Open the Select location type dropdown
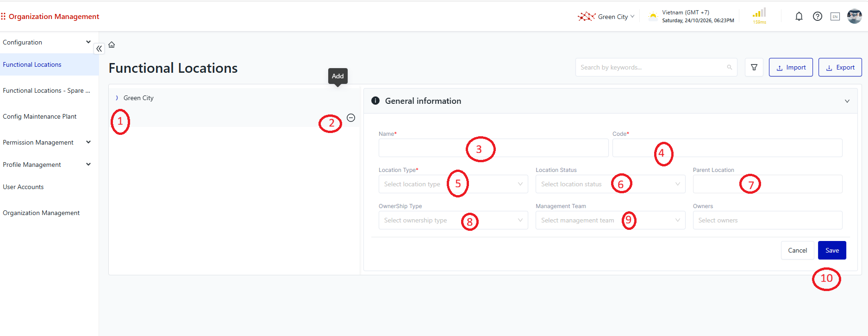The height and width of the screenshot is (336, 868). [453, 184]
